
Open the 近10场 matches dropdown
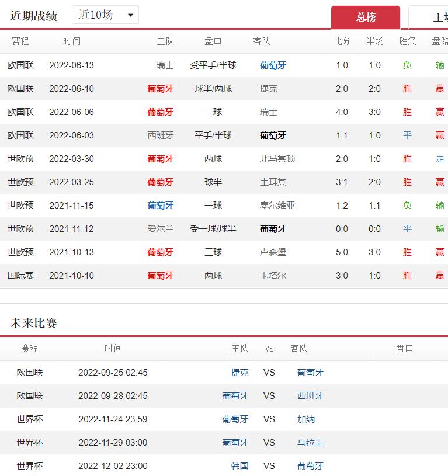[x=105, y=15]
